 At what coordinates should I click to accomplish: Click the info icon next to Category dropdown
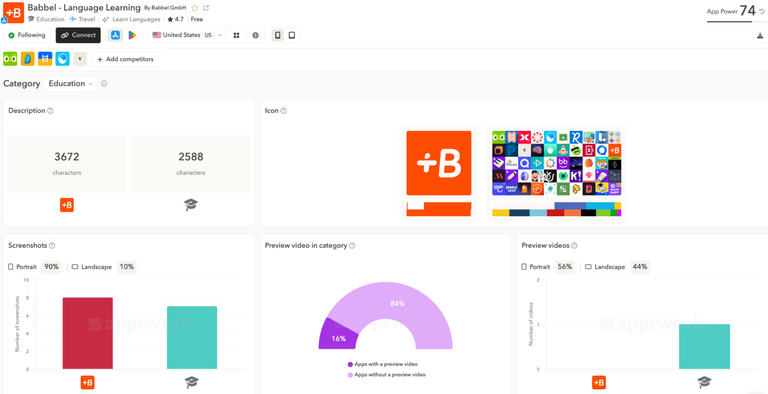pos(104,84)
